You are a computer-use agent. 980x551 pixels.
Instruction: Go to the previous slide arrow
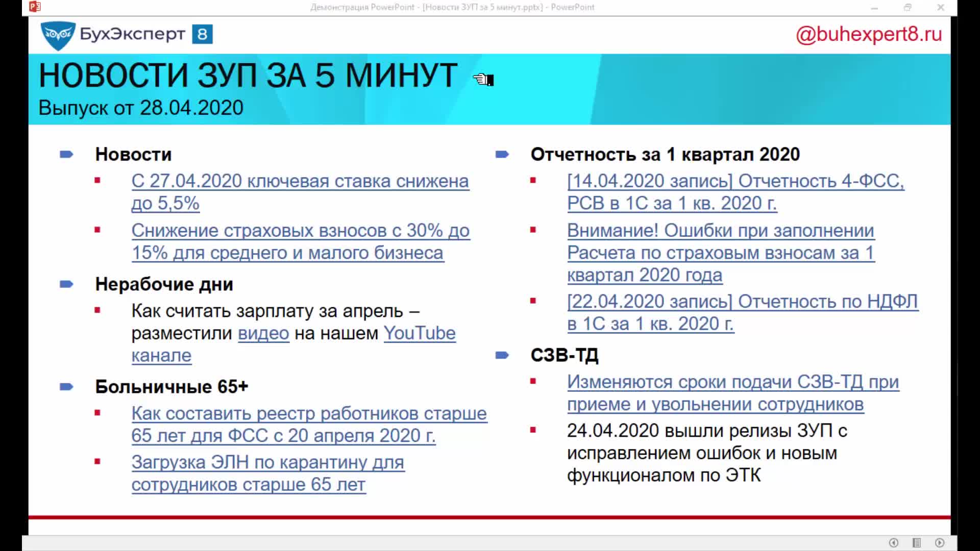pyautogui.click(x=893, y=543)
